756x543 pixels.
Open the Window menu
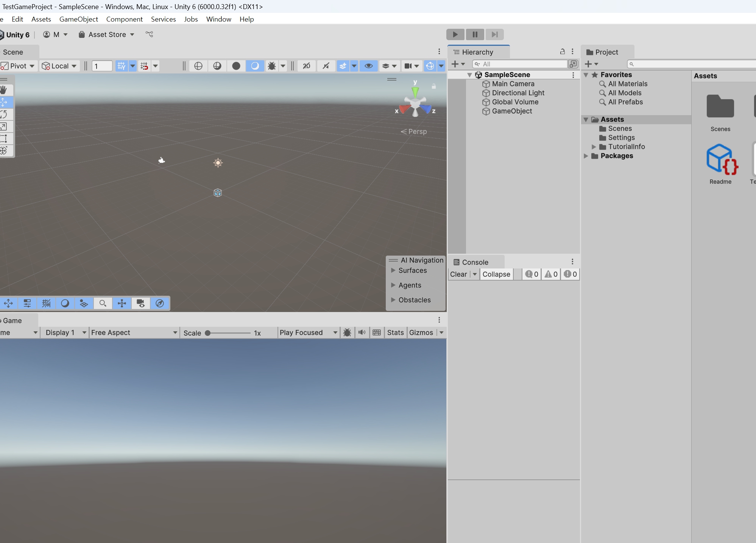pos(219,19)
